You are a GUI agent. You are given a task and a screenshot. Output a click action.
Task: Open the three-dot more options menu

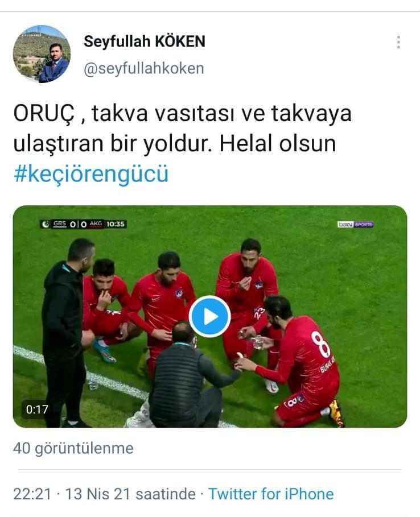click(x=398, y=42)
